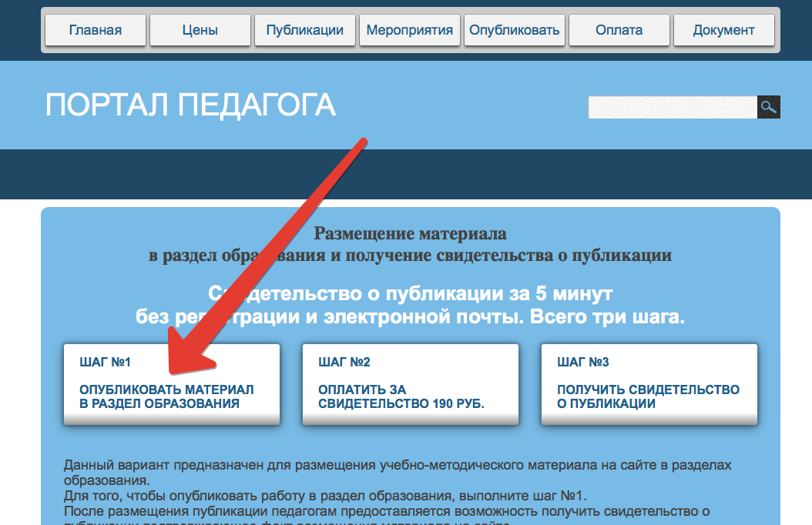Click the red arrow's pointed tip

[172, 371]
